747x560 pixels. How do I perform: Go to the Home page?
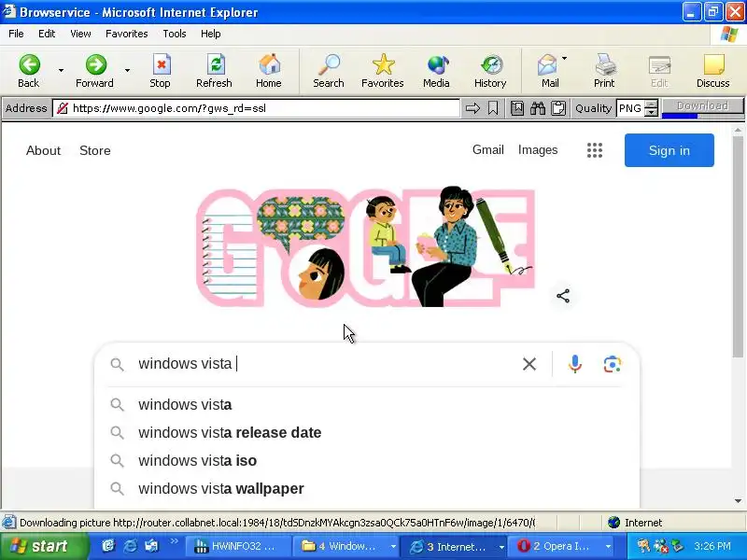pyautogui.click(x=269, y=71)
